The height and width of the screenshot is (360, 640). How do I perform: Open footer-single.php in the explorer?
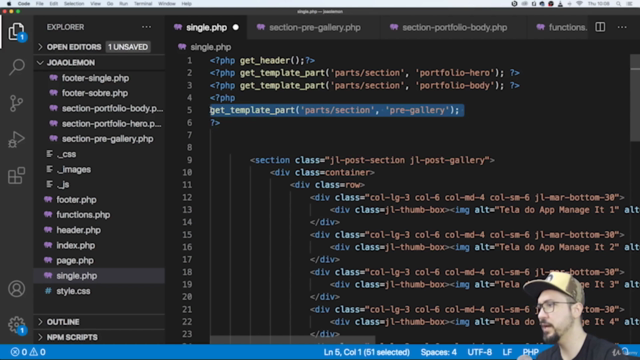[x=99, y=78]
